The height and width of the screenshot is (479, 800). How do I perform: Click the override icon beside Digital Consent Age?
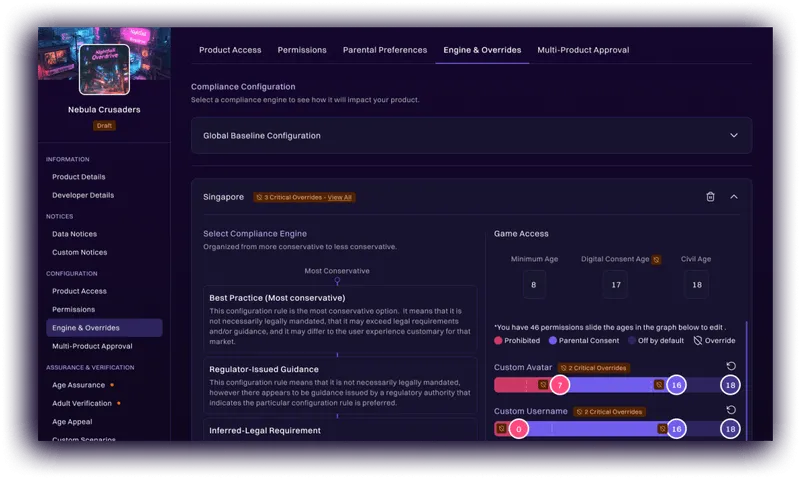656,260
